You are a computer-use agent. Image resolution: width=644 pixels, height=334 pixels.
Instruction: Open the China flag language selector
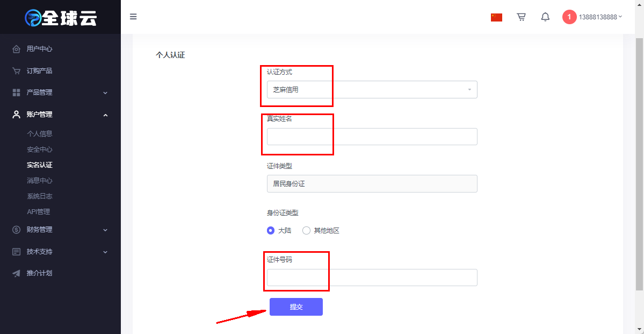(x=496, y=17)
